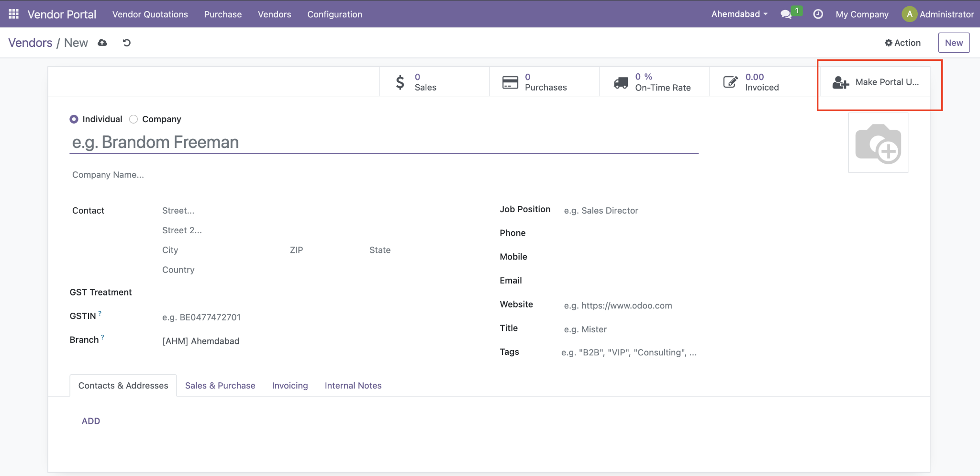This screenshot has height=476, width=980.
Task: Click the Action gear icon
Action: [x=889, y=43]
